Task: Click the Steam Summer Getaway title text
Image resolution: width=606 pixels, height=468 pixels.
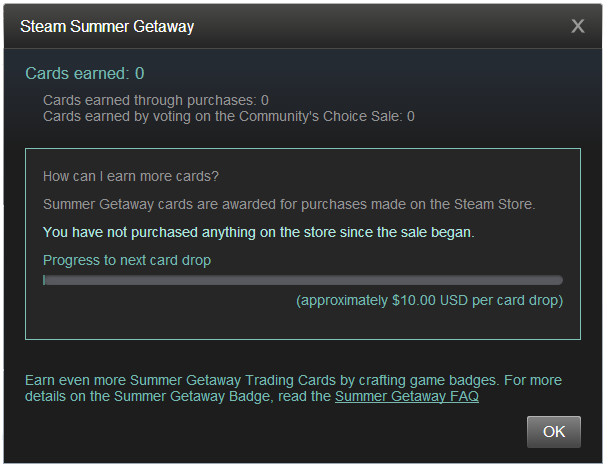Action: [107, 27]
